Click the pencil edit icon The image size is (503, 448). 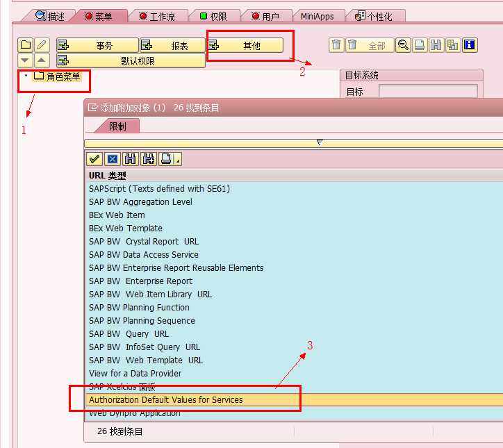point(42,45)
